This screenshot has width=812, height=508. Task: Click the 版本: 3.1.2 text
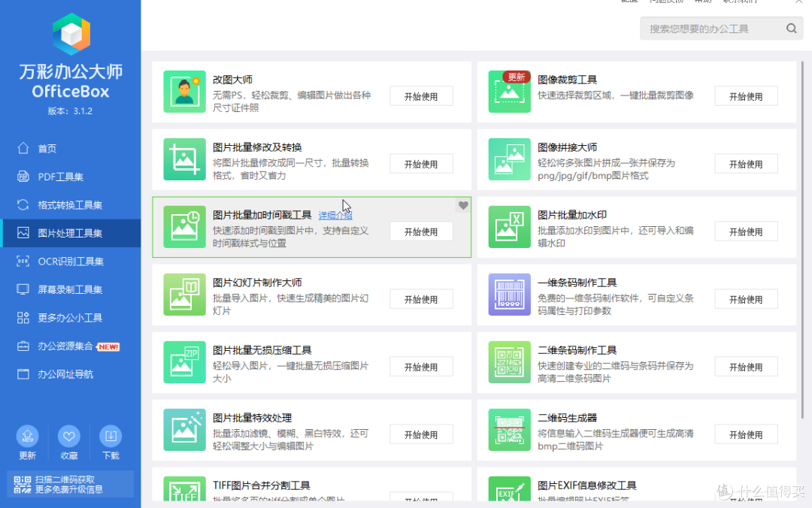[70, 110]
